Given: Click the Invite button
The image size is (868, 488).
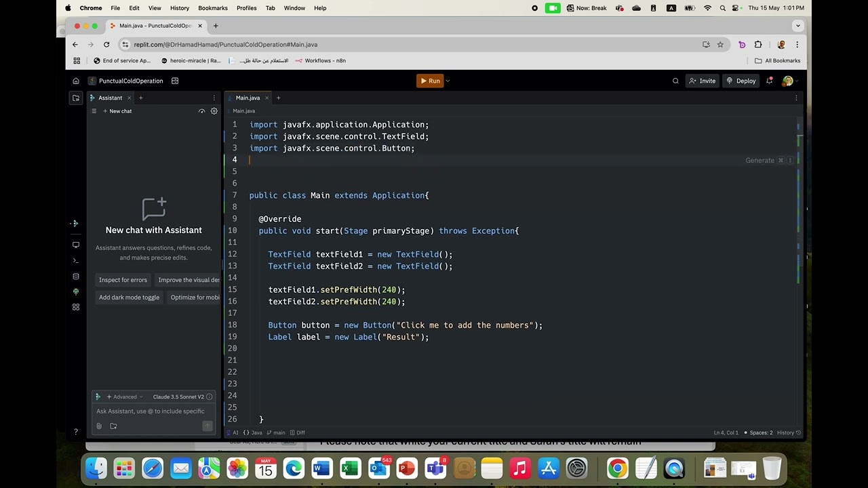Looking at the screenshot, I should 703,81.
